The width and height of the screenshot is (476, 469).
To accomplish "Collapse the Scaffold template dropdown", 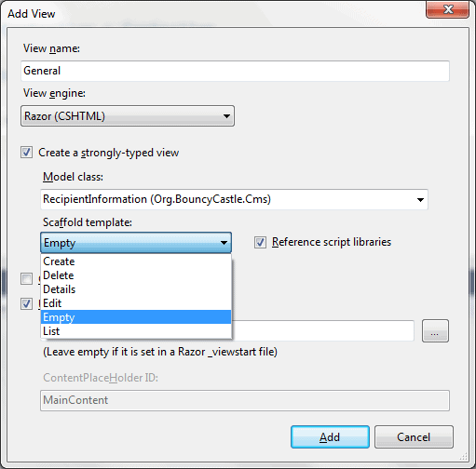I will 136,243.
